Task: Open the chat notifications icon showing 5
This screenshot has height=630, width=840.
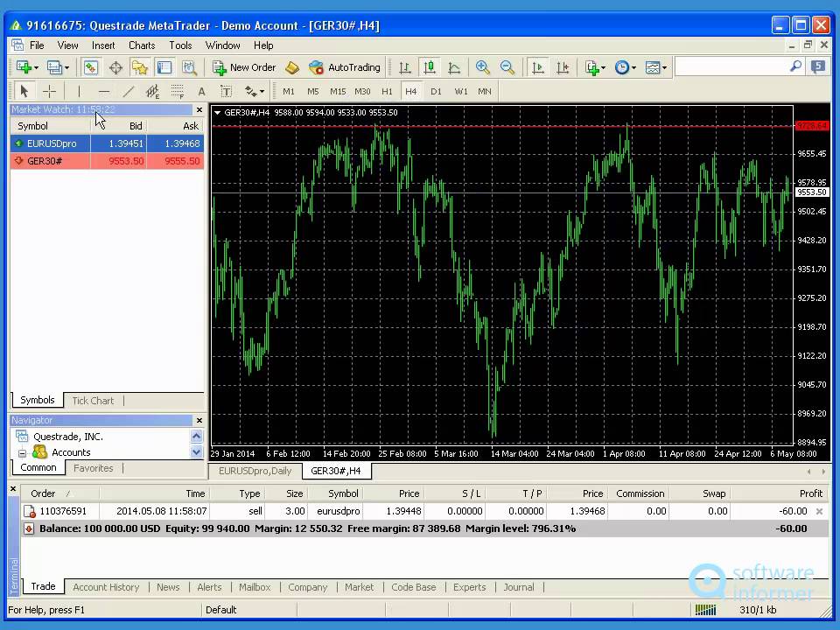Action: click(817, 66)
